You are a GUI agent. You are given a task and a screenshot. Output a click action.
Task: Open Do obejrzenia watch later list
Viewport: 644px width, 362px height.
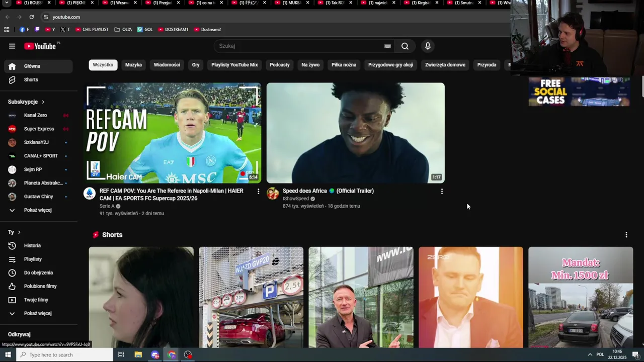coord(38,273)
